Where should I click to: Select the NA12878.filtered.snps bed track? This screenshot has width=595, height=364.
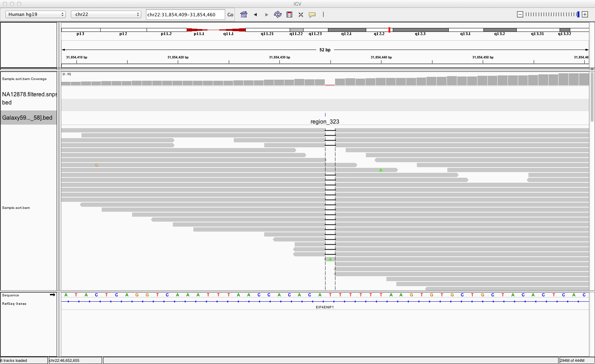[x=29, y=98]
